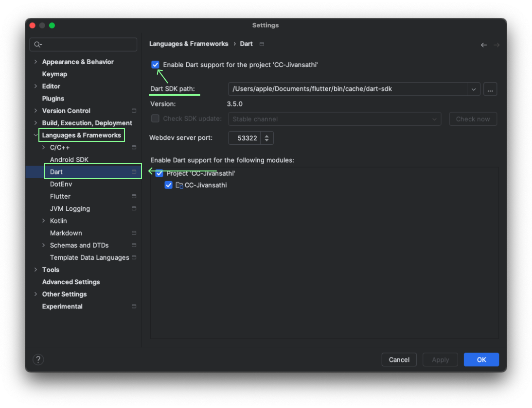This screenshot has height=408, width=532.
Task: Uncheck the CC-Jivansathi module checkbox
Action: tap(168, 185)
